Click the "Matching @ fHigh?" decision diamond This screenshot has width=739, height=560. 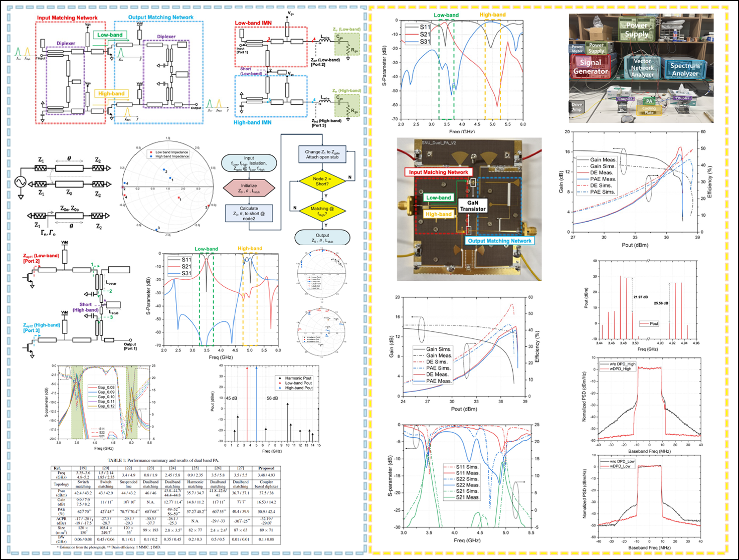click(x=322, y=211)
